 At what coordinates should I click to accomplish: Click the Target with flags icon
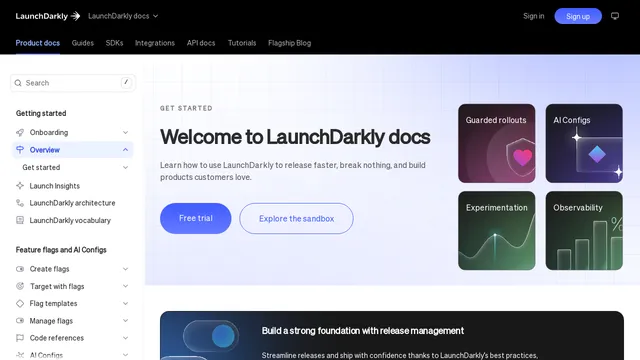pyautogui.click(x=20, y=286)
